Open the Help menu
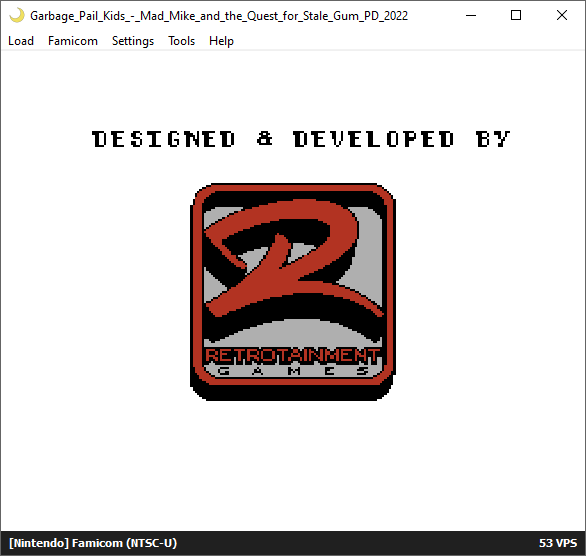Image resolution: width=586 pixels, height=556 pixels. (221, 41)
